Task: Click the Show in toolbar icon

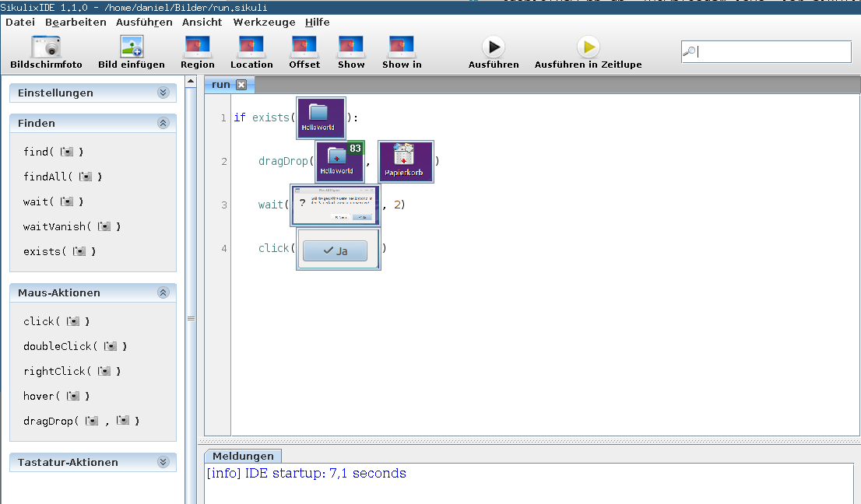Action: [402, 47]
